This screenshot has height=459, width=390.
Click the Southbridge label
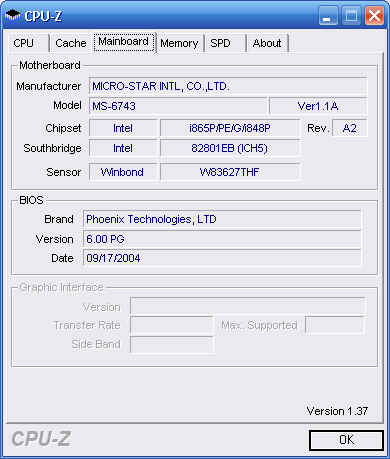coord(52,148)
